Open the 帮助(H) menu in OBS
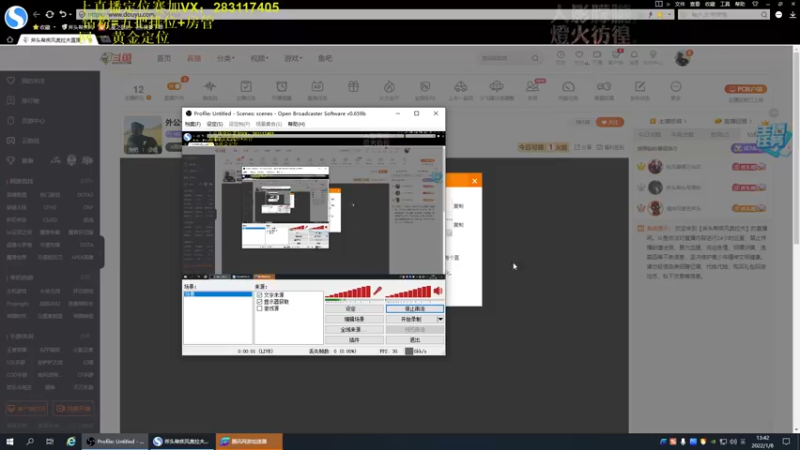The width and height of the screenshot is (800, 450). [x=296, y=124]
